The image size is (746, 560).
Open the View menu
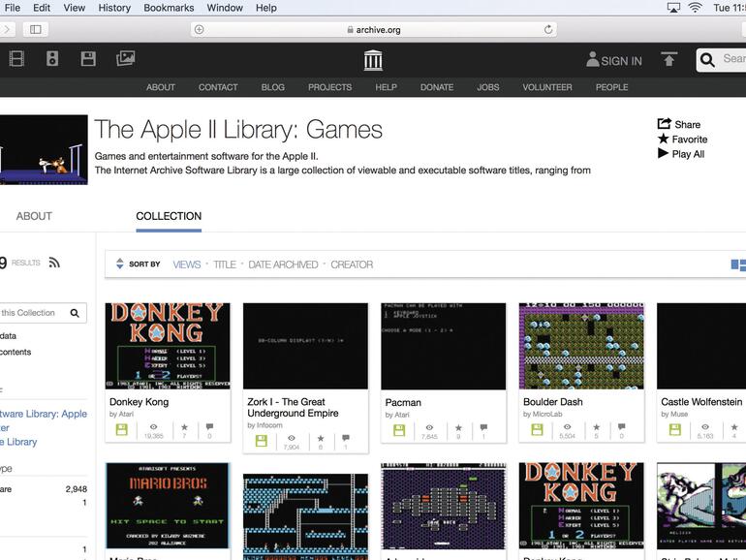(x=75, y=8)
